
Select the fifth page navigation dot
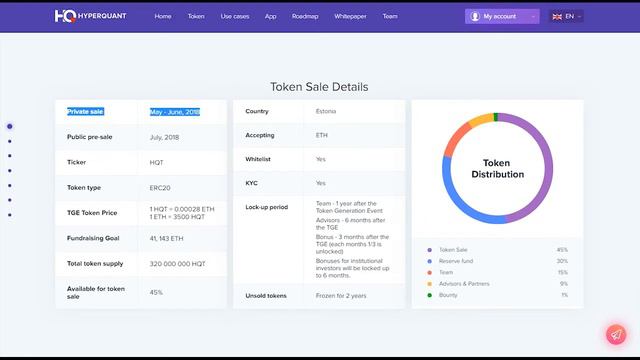(10, 185)
